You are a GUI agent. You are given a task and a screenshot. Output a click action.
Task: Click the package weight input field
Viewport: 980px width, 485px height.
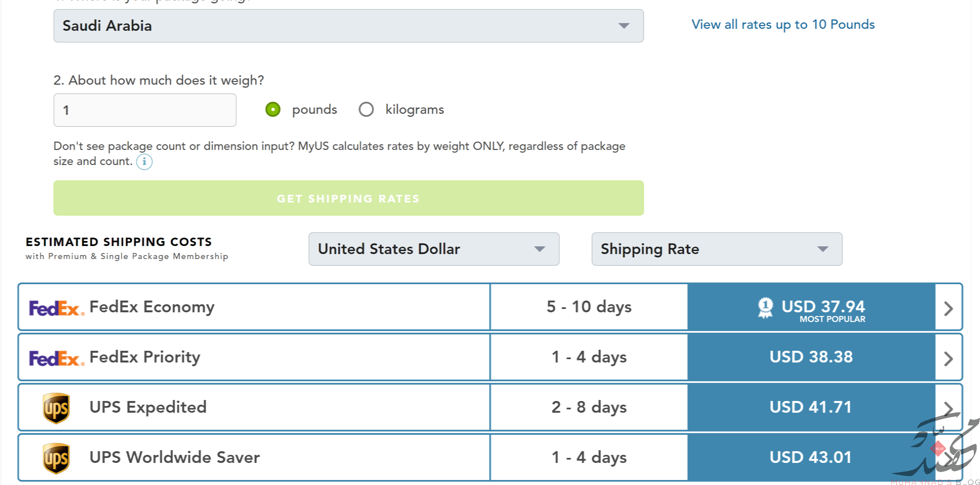tap(145, 110)
